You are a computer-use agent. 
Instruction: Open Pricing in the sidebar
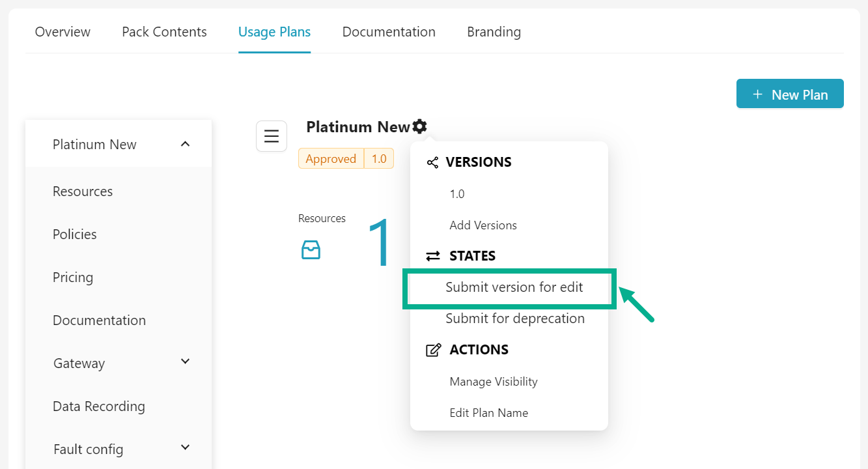point(73,277)
